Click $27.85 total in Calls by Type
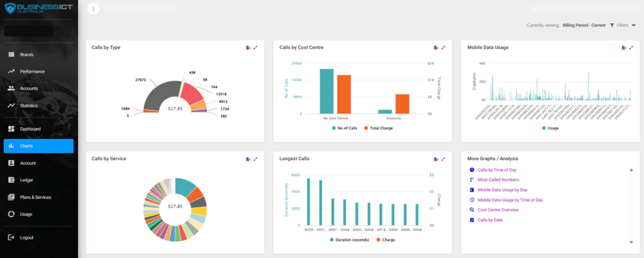This screenshot has height=258, width=644. point(175,109)
